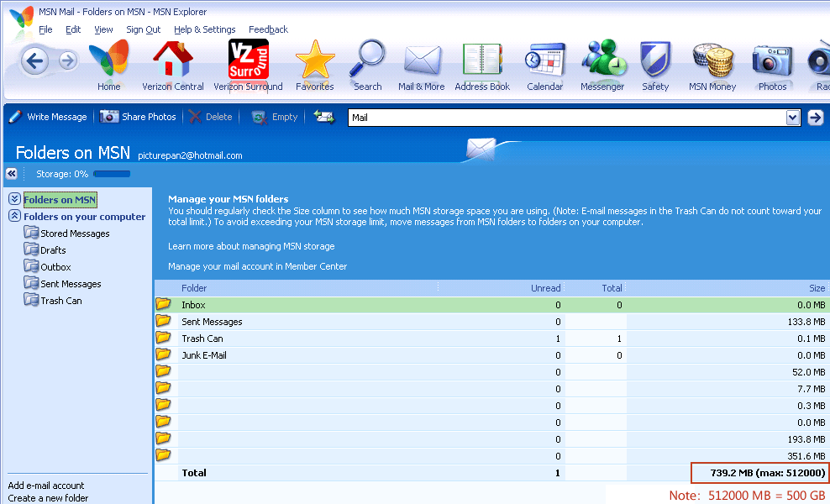Click Learn more about managing MSN storage

(251, 246)
